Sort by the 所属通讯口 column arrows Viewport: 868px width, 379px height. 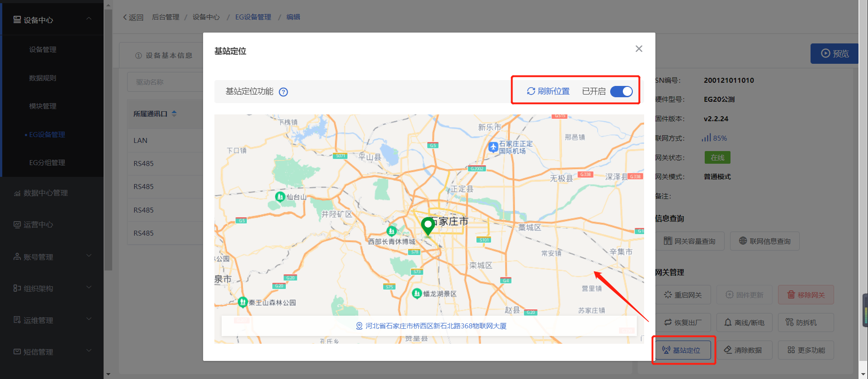(x=174, y=114)
